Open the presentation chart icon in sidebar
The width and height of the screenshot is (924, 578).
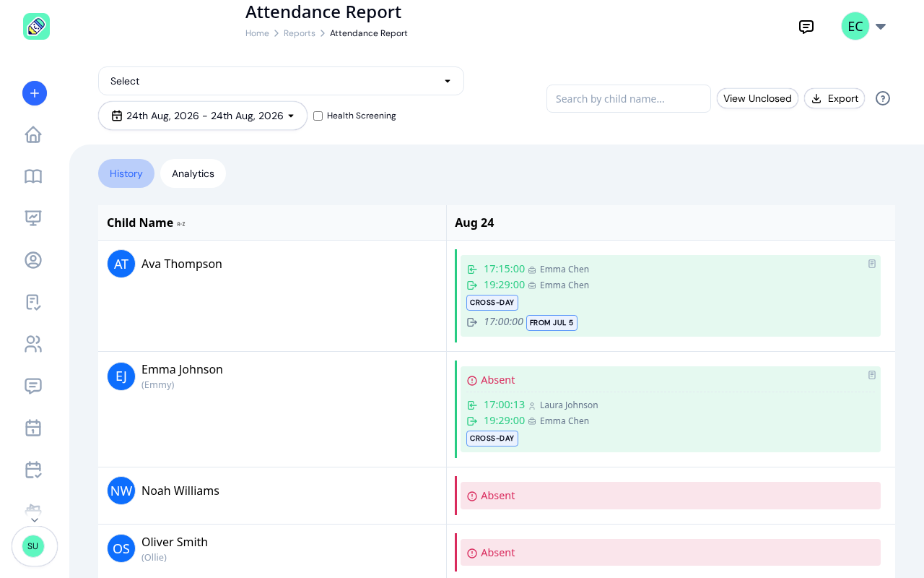[x=33, y=217]
